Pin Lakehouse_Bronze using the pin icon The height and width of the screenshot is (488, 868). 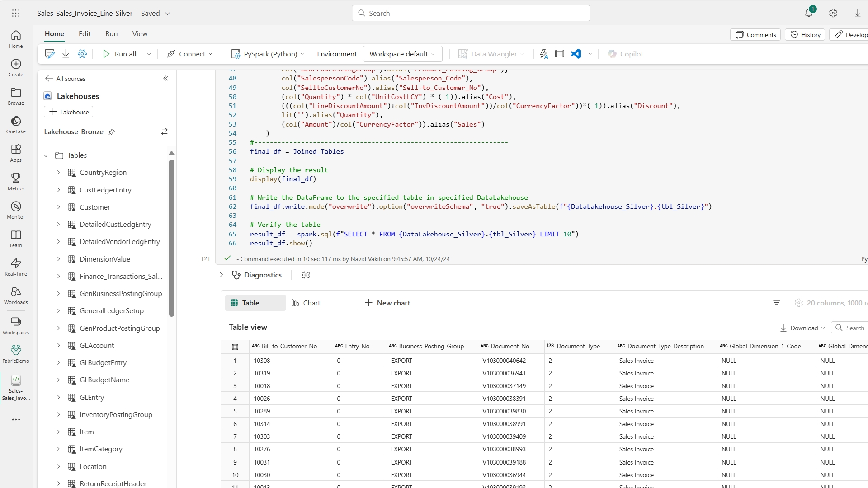[x=112, y=131]
